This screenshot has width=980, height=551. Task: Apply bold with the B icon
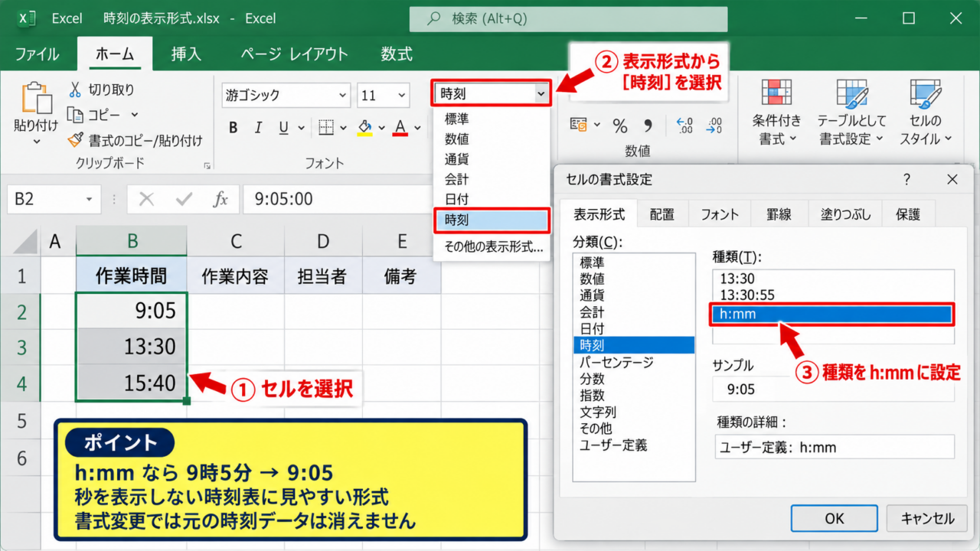point(234,128)
